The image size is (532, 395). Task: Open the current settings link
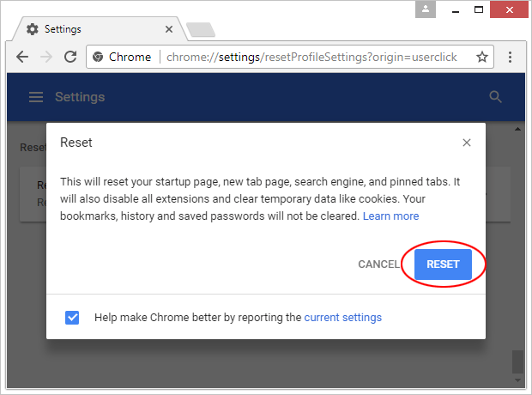coord(342,317)
